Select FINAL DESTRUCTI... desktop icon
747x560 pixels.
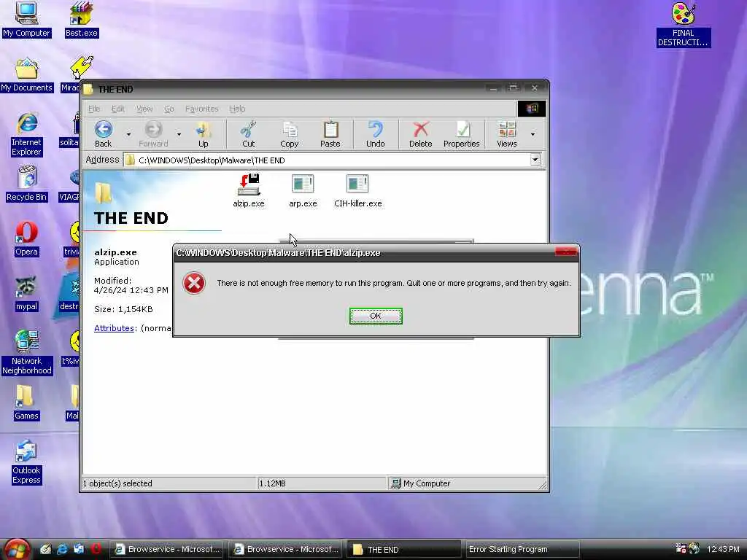683,24
